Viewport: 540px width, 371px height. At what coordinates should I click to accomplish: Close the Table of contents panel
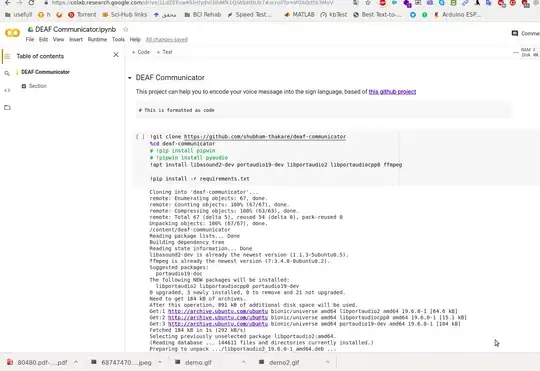click(116, 54)
